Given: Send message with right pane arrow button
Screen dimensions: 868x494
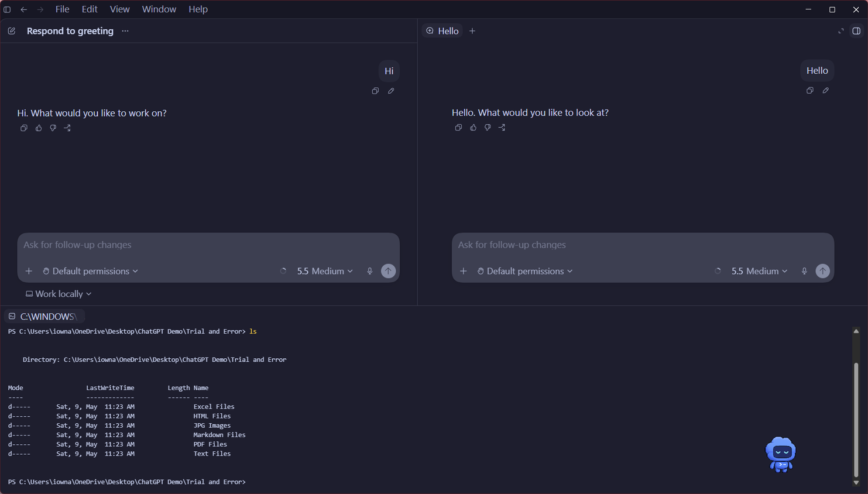Looking at the screenshot, I should click(822, 271).
